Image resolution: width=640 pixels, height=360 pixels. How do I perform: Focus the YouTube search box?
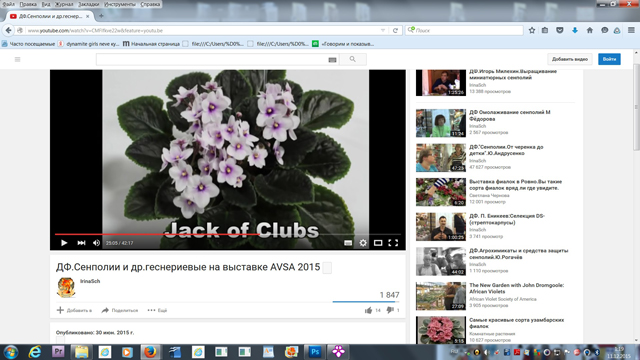[211, 60]
